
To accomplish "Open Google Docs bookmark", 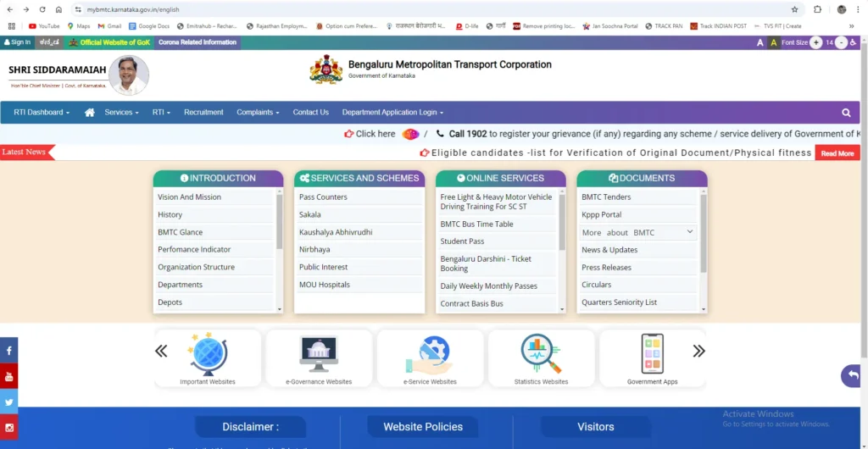I will coord(149,26).
